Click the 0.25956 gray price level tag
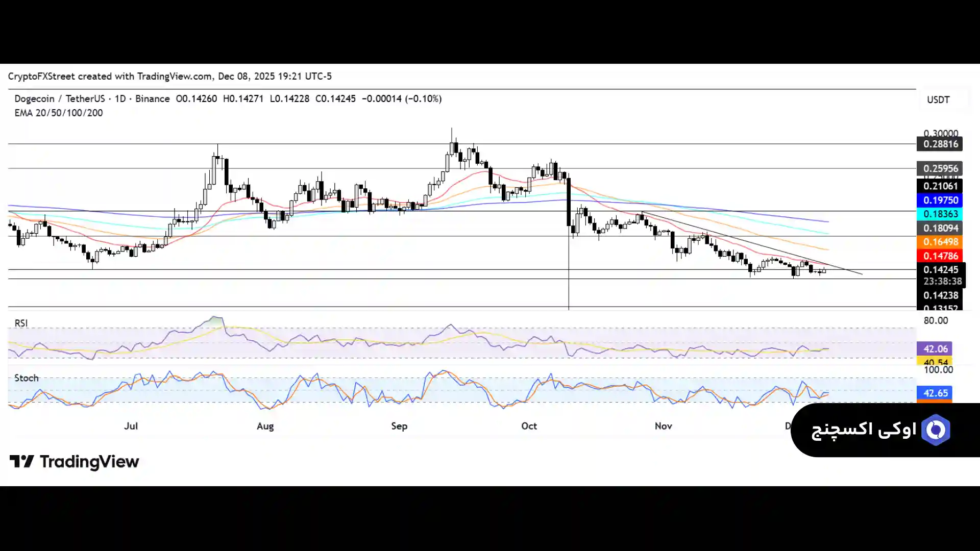The width and height of the screenshot is (980, 551). click(x=940, y=168)
